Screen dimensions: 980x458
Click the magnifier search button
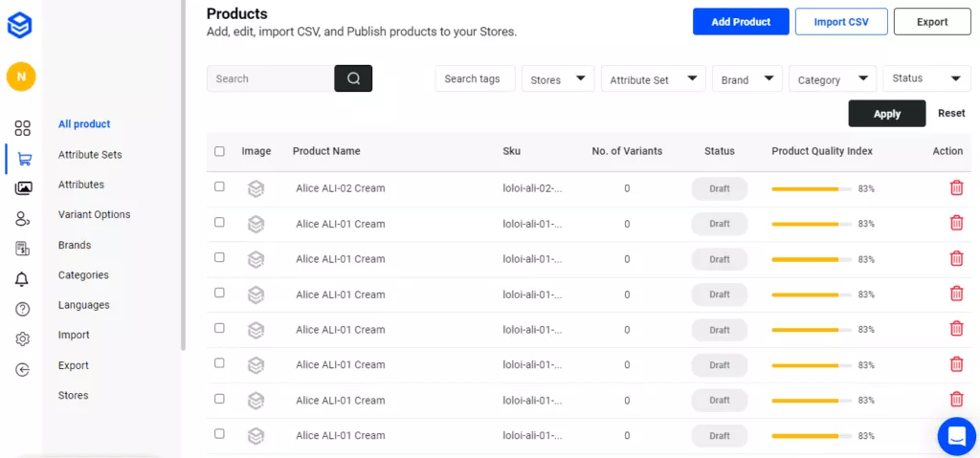pos(353,78)
